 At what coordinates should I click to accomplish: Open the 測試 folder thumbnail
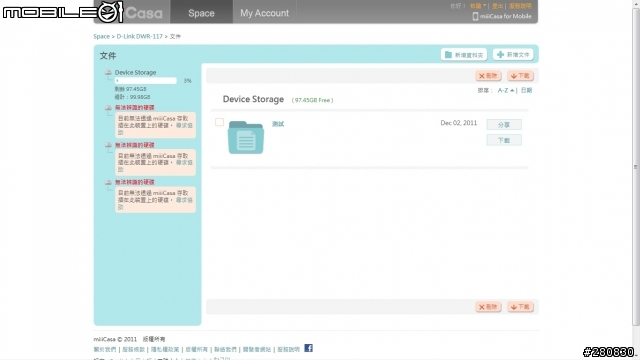click(246, 138)
